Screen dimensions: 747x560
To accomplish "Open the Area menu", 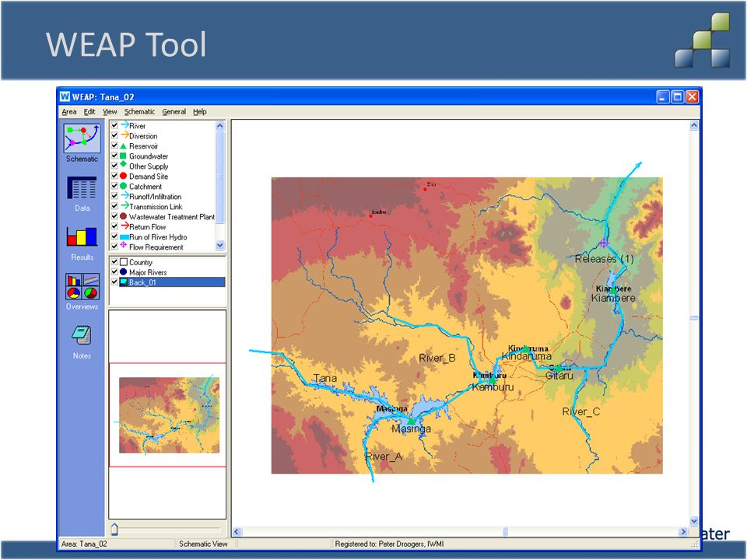I will point(69,112).
